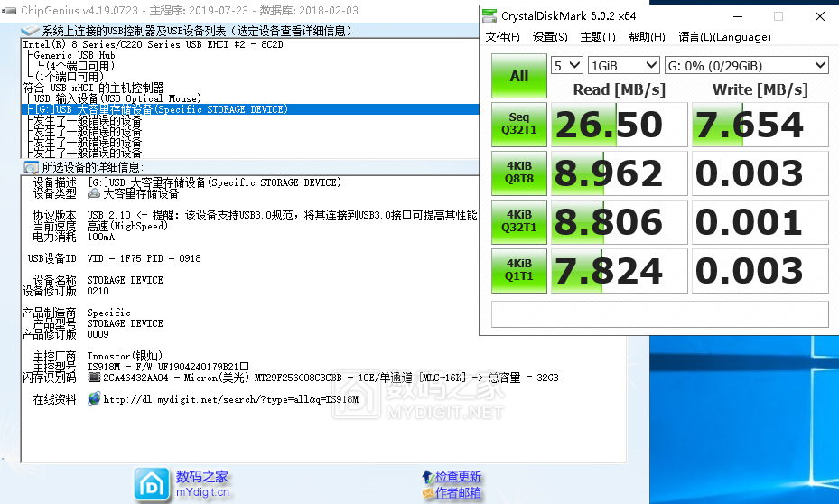Select the 符合 USB xHCI host controller row
Screen dimensions: 839x504
pyautogui.click(x=93, y=88)
